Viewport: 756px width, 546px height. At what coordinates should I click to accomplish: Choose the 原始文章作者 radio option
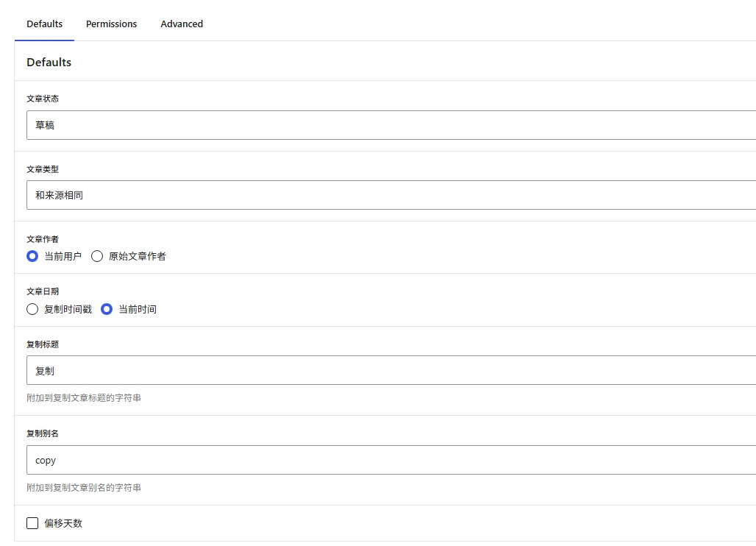(97, 257)
